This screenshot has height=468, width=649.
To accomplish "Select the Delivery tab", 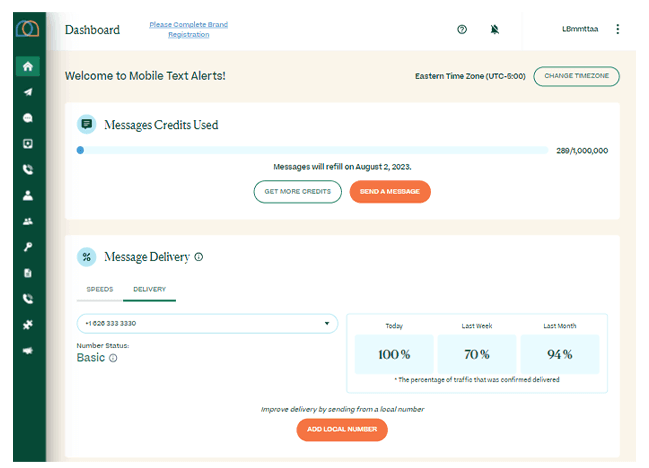I will click(x=149, y=289).
